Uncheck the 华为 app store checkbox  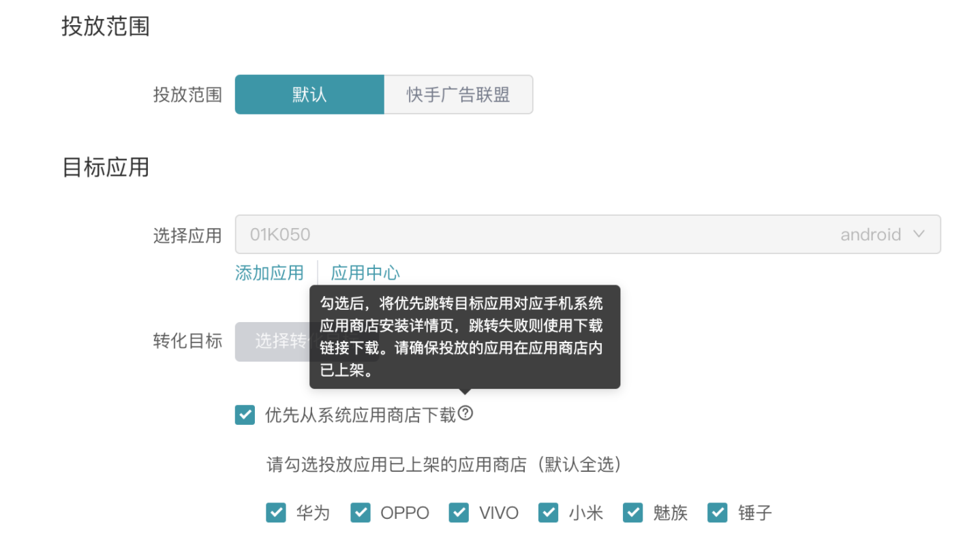pyautogui.click(x=276, y=513)
